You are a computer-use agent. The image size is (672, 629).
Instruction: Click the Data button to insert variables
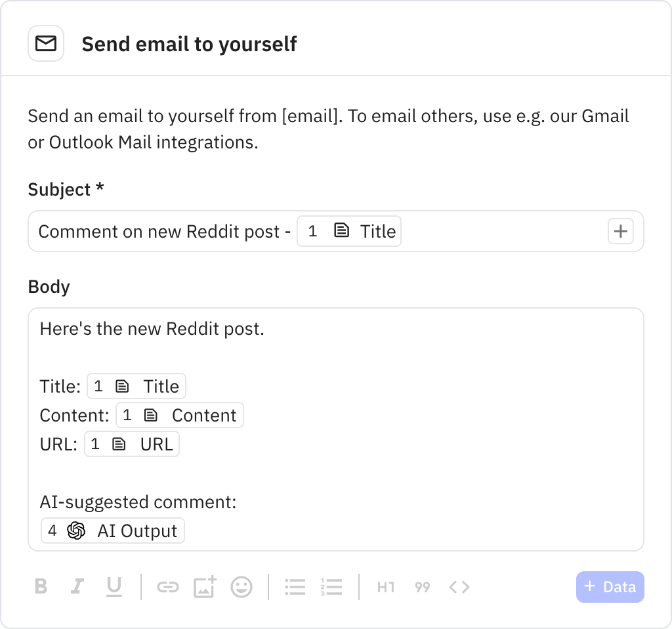click(610, 587)
